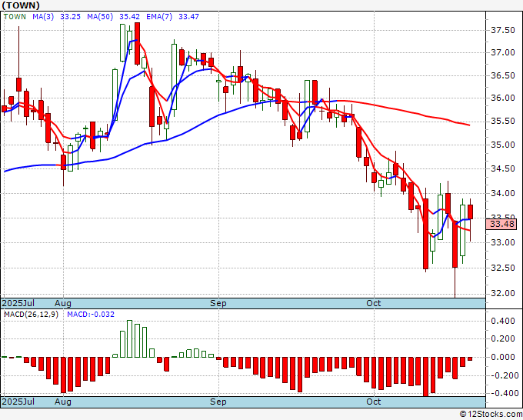Select the Aug marker on price timeline
Image resolution: width=523 pixels, height=420 pixels.
[63, 304]
